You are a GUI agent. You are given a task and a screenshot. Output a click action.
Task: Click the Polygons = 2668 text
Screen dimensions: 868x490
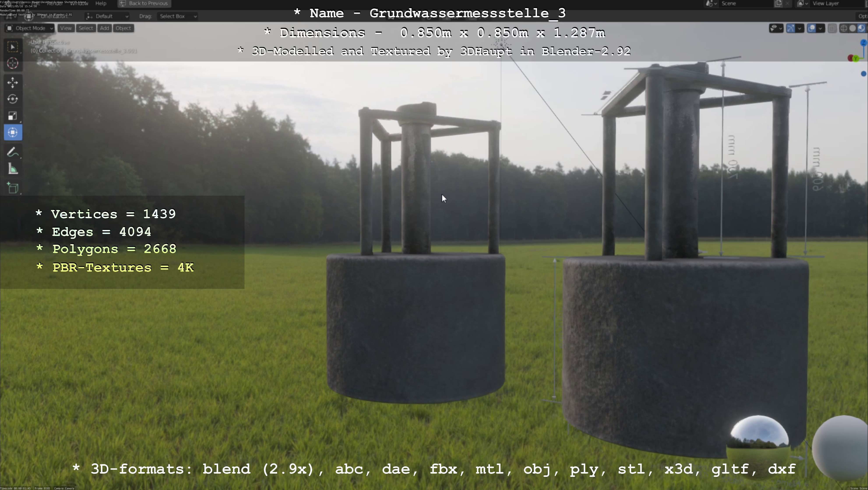[106, 249]
